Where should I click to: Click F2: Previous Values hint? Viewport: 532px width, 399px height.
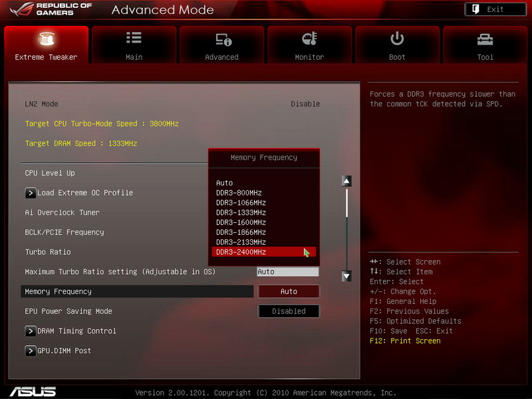pyautogui.click(x=409, y=311)
